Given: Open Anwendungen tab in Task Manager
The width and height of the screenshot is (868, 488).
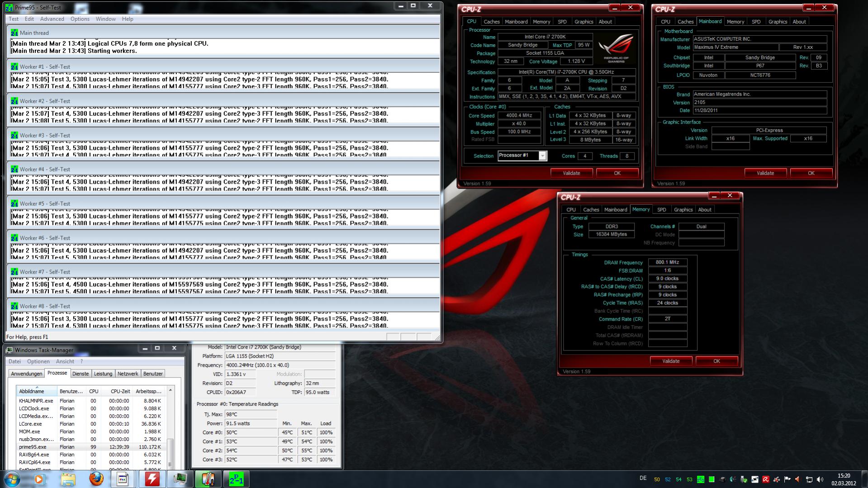Looking at the screenshot, I should pyautogui.click(x=27, y=374).
